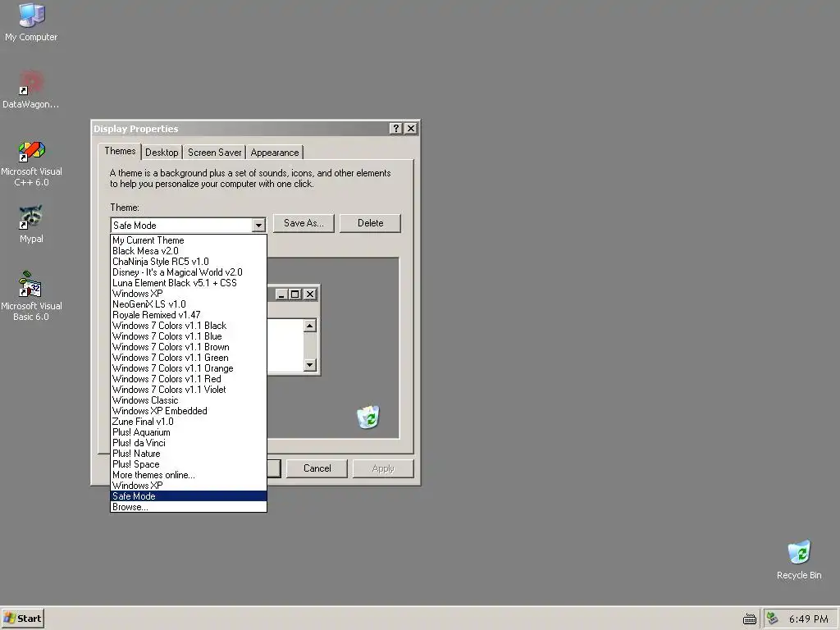Image resolution: width=840 pixels, height=630 pixels.
Task: Click the Delete theme button
Action: pos(370,223)
